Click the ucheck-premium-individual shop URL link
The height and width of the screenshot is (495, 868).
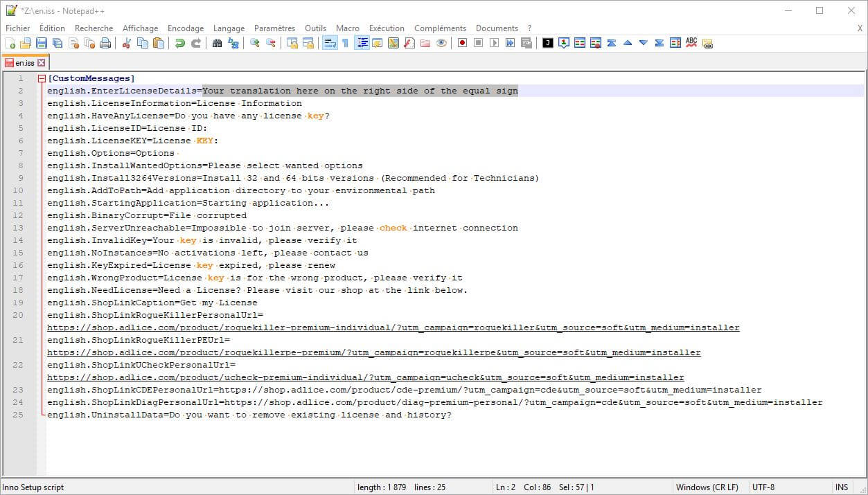(365, 377)
